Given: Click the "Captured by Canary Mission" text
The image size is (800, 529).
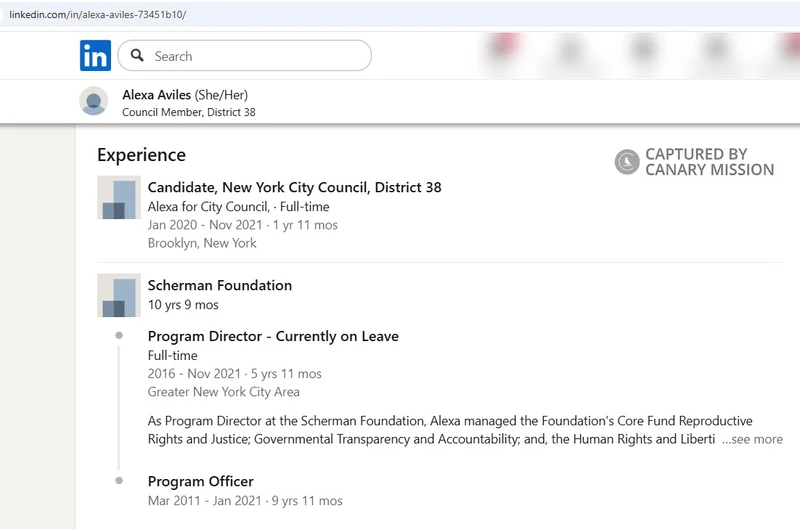Looking at the screenshot, I should click(x=709, y=162).
